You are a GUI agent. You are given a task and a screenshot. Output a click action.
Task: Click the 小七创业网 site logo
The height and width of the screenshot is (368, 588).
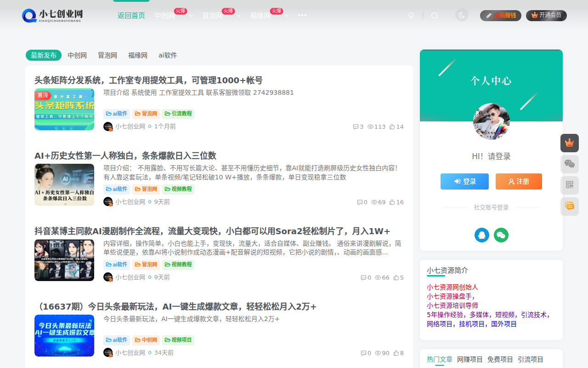[52, 15]
